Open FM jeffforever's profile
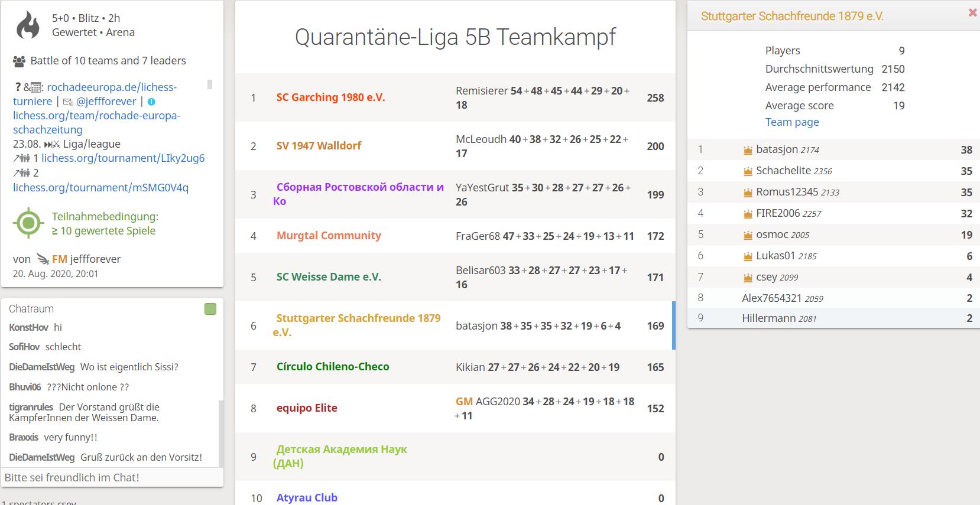Viewport: 980px width, 505px height. (x=86, y=259)
